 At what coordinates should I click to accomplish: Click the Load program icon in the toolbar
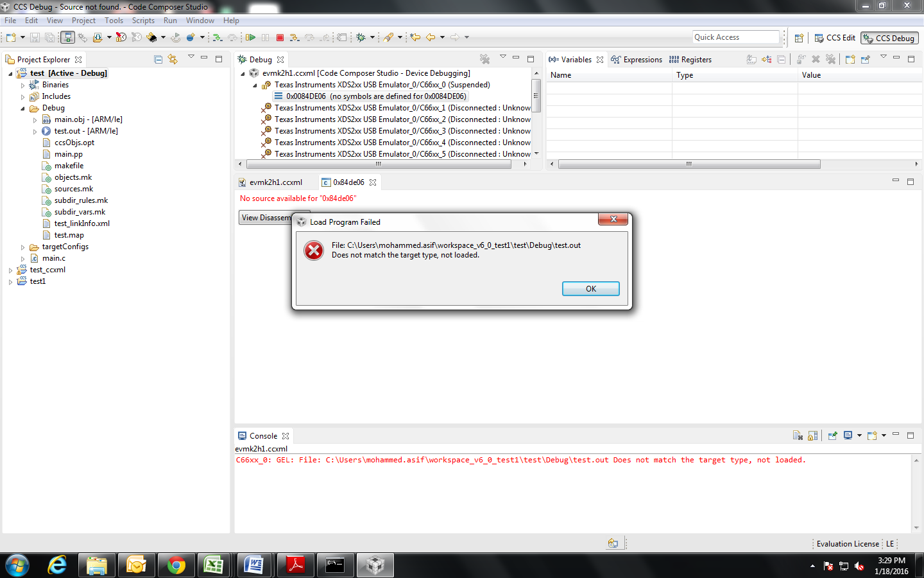point(98,38)
